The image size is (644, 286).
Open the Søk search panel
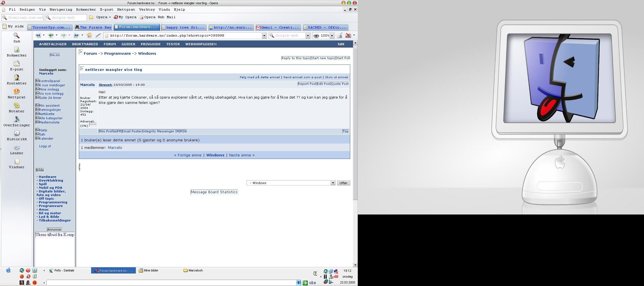(17, 38)
